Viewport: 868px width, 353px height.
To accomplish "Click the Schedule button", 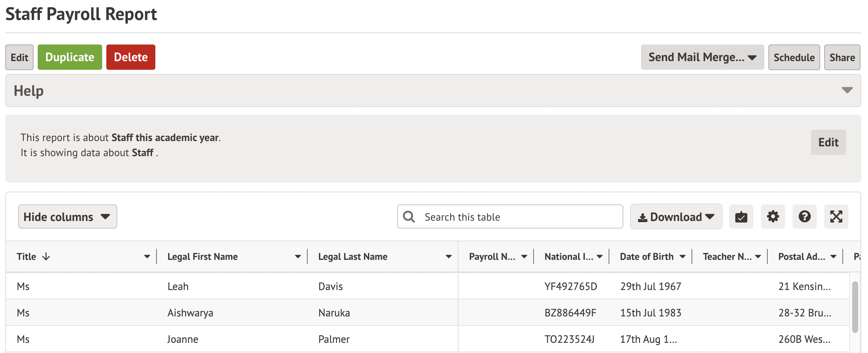I will (x=794, y=57).
